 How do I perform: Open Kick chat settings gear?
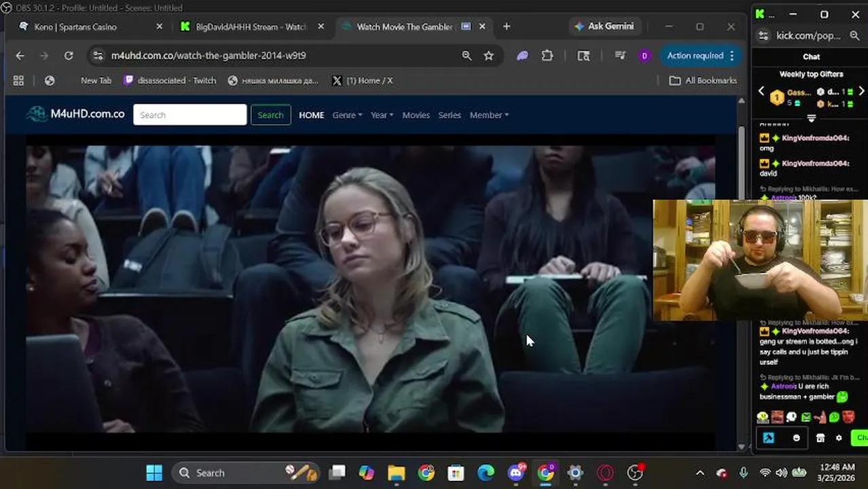(839, 438)
